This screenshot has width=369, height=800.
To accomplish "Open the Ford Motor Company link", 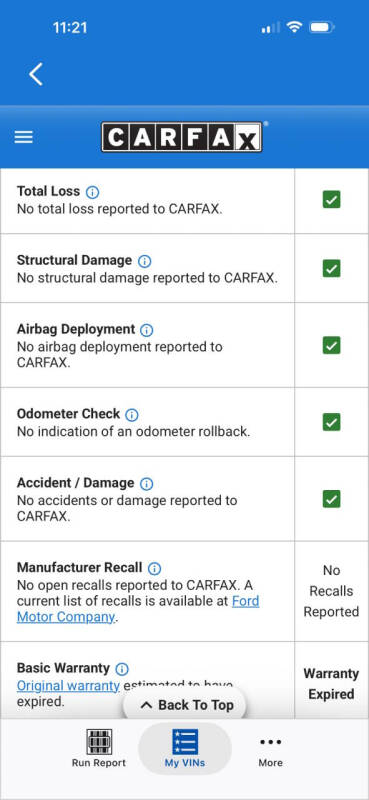I will (x=138, y=609).
